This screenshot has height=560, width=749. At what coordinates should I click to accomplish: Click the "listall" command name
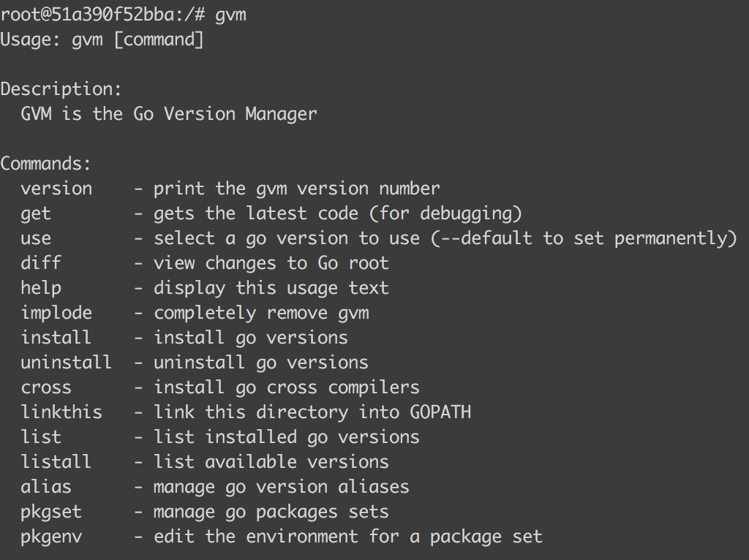56,462
